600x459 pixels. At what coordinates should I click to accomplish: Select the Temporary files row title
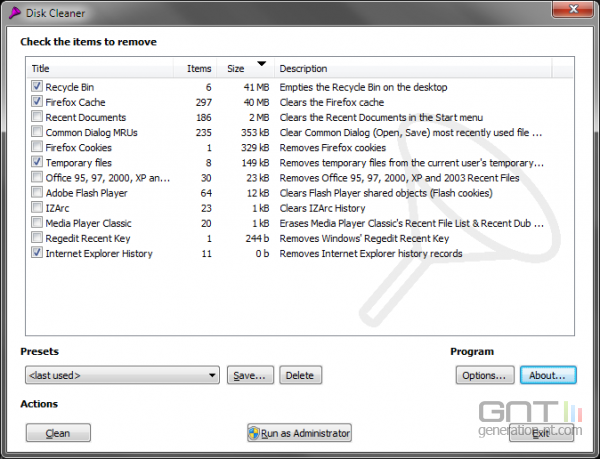coord(78,163)
